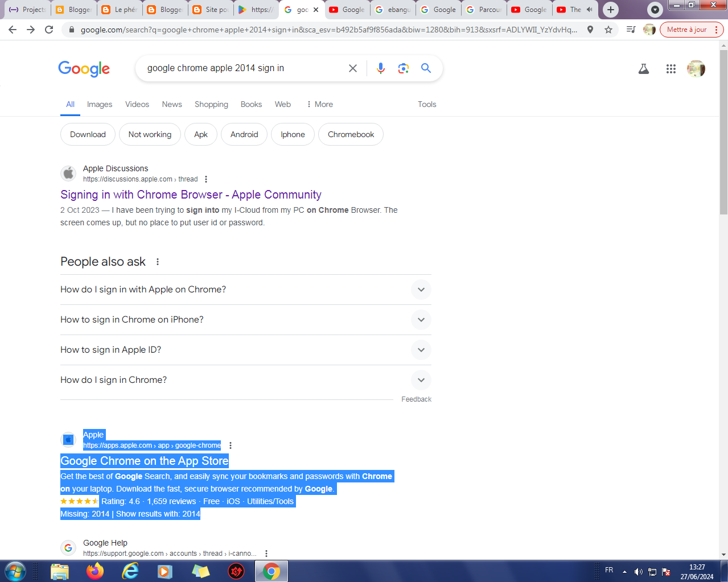Close the active Google search browser tab
Screen dimensions: 728x582
tap(316, 10)
